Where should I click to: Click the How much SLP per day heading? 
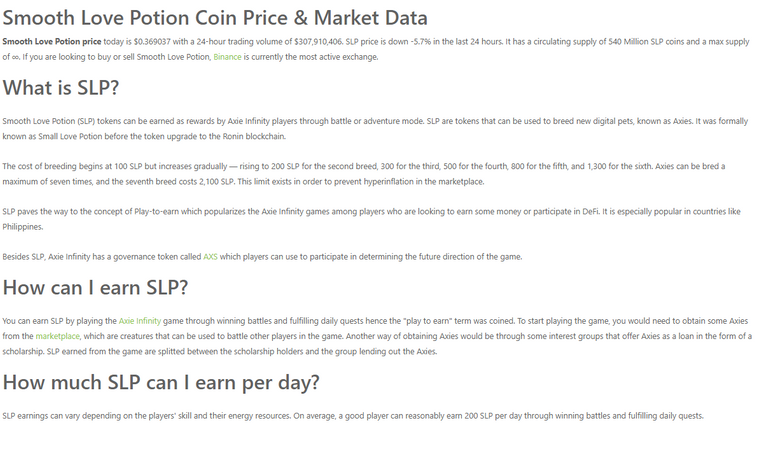click(161, 382)
